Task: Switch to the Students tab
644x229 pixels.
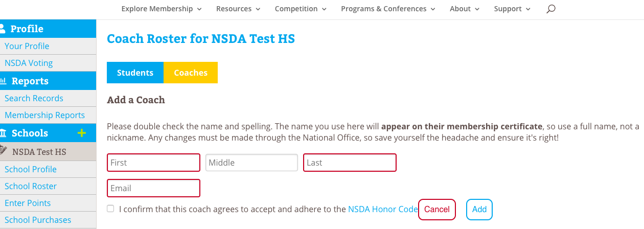Action: coord(135,73)
